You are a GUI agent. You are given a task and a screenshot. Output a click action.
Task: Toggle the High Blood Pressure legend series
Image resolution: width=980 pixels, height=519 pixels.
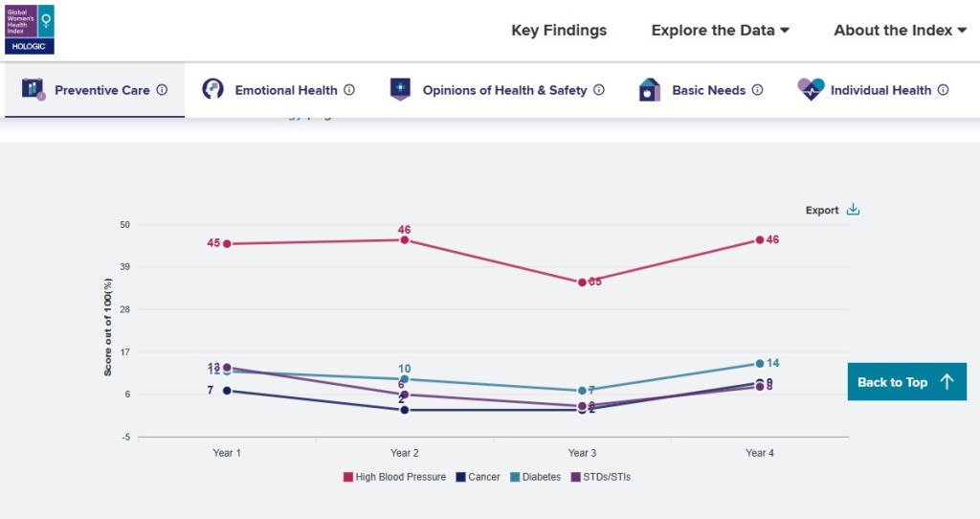pyautogui.click(x=394, y=477)
